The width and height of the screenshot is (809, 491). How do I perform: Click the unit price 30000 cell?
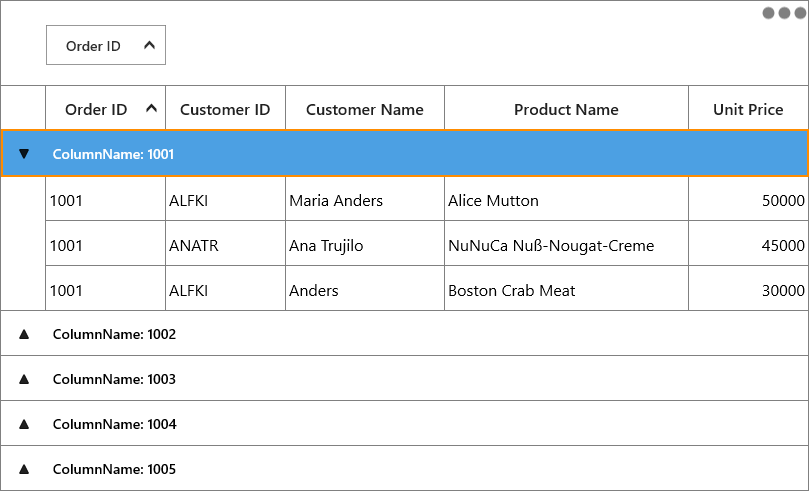[x=748, y=288]
